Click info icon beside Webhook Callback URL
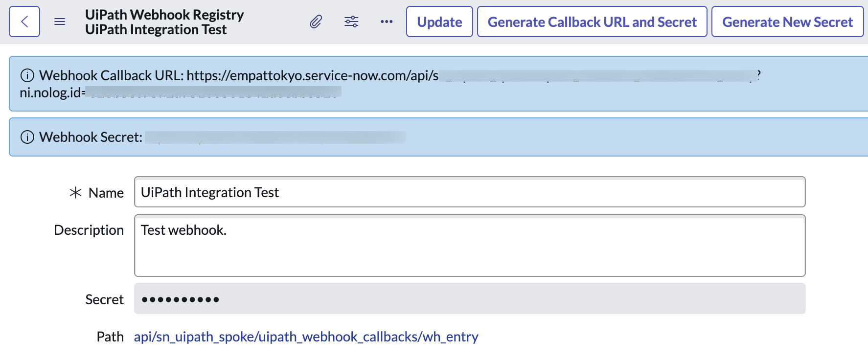This screenshot has height=362, width=868. 27,75
